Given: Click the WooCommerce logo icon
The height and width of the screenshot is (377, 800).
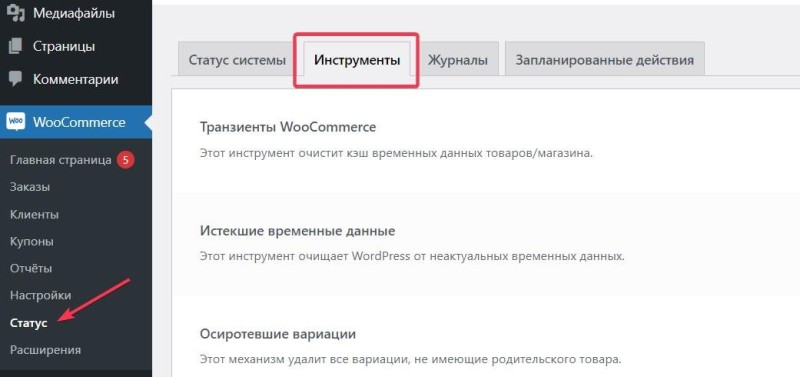Looking at the screenshot, I should pos(16,122).
